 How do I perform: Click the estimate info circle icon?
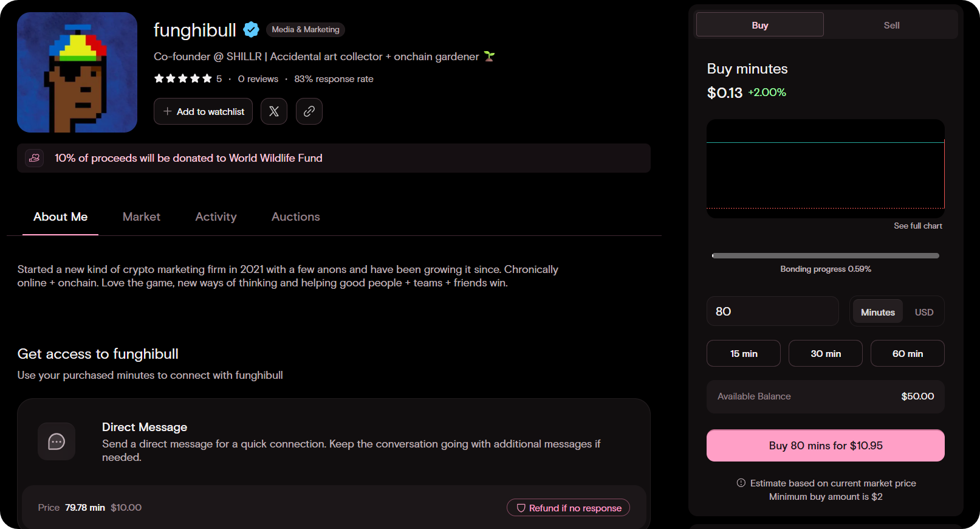pos(741,483)
